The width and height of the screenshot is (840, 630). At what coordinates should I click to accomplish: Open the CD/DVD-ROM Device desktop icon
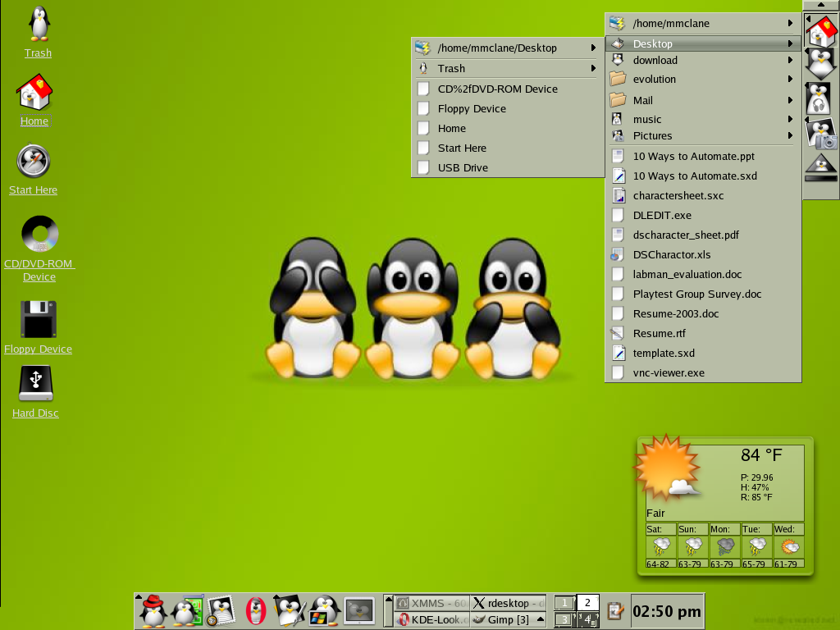pos(39,234)
